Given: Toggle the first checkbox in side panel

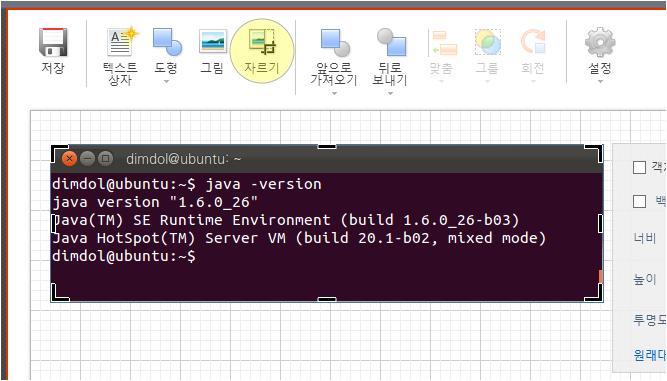Looking at the screenshot, I should point(639,168).
